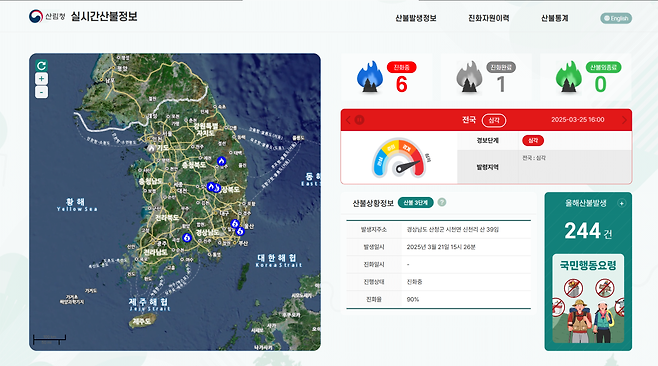Screen dimensions: 658x366
Task: Click the 산림청 logo emblem
Action: click(x=36, y=16)
